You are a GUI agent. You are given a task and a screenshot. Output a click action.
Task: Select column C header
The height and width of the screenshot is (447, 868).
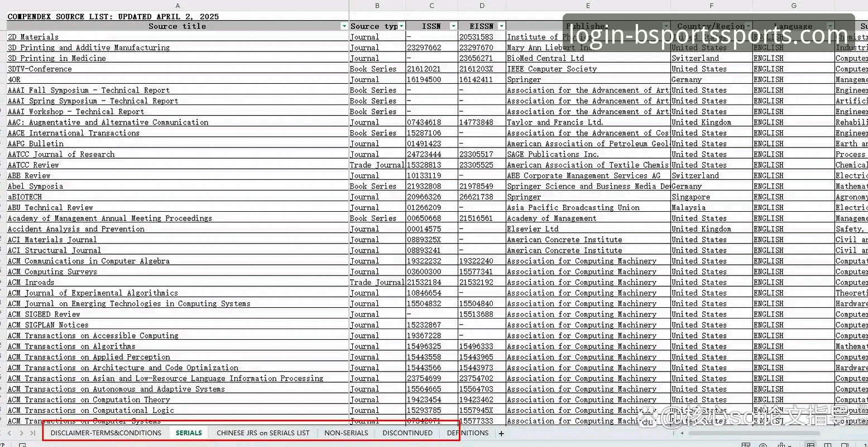431,6
